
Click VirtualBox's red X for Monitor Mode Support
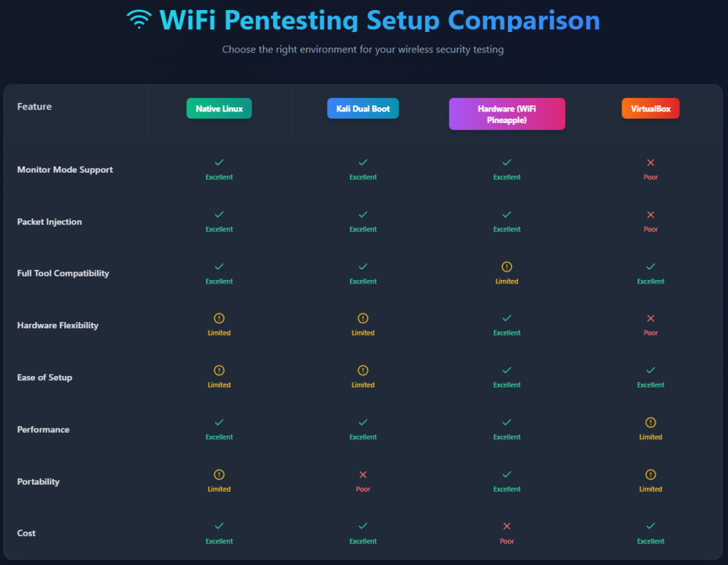point(651,163)
